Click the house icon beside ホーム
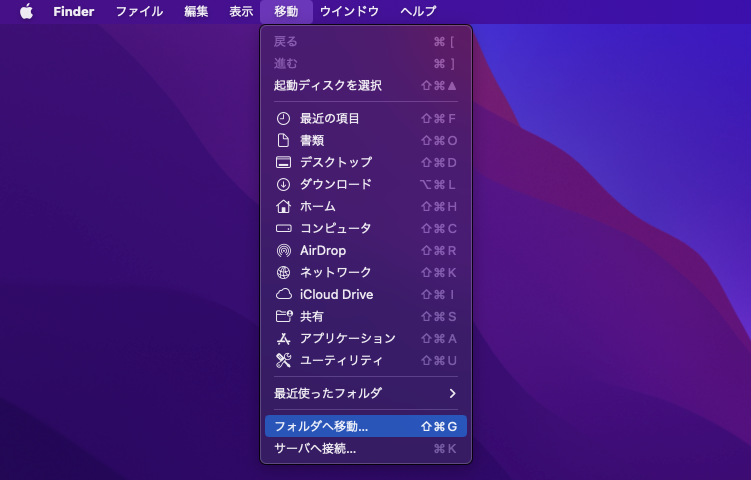Screen dimensions: 751x480 point(283,206)
